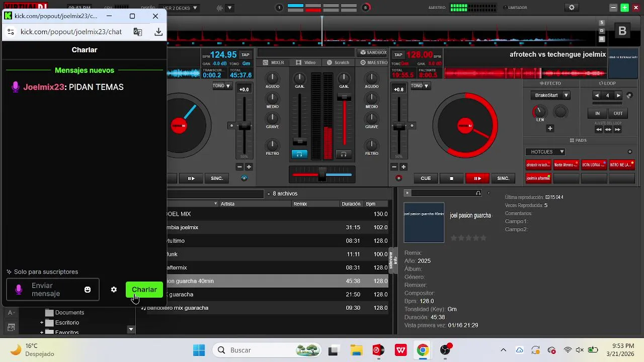Screen dimensions: 644x362
Task: Click folder panel down arrow
Action: point(131,330)
